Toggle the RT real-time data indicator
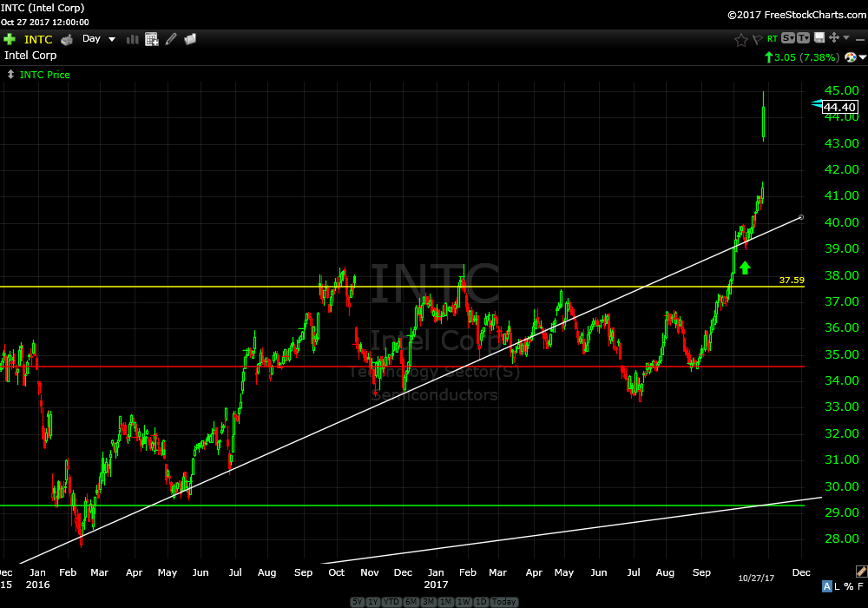The width and height of the screenshot is (868, 608). pyautogui.click(x=773, y=39)
